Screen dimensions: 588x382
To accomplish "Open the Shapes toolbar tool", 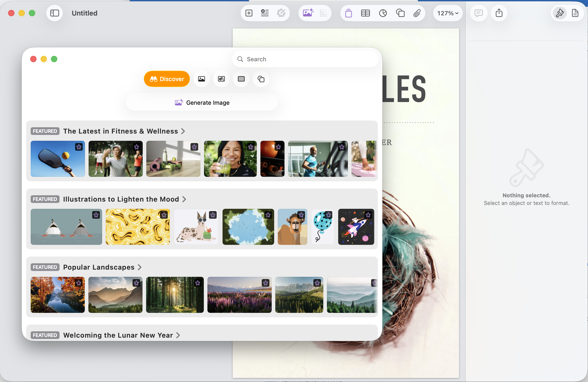I will 400,13.
